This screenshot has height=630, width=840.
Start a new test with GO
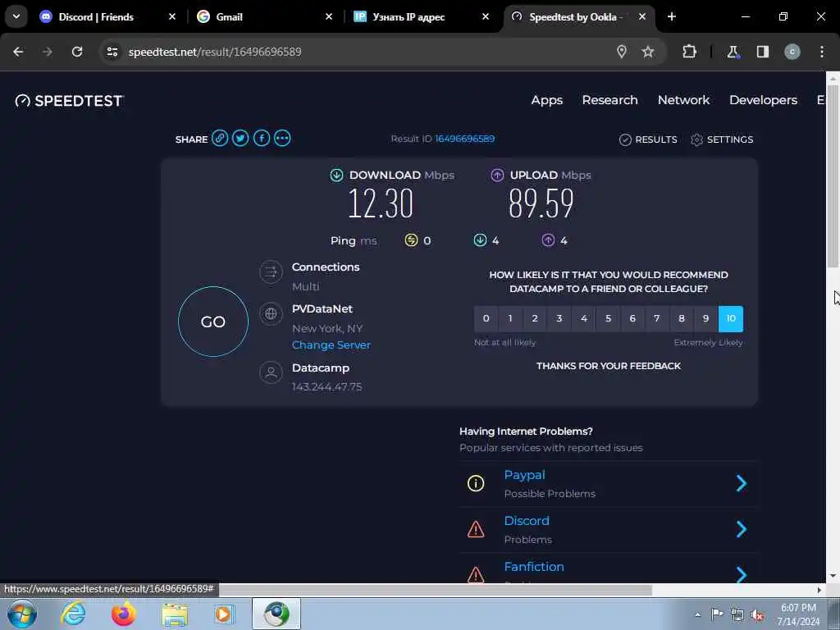pos(213,322)
